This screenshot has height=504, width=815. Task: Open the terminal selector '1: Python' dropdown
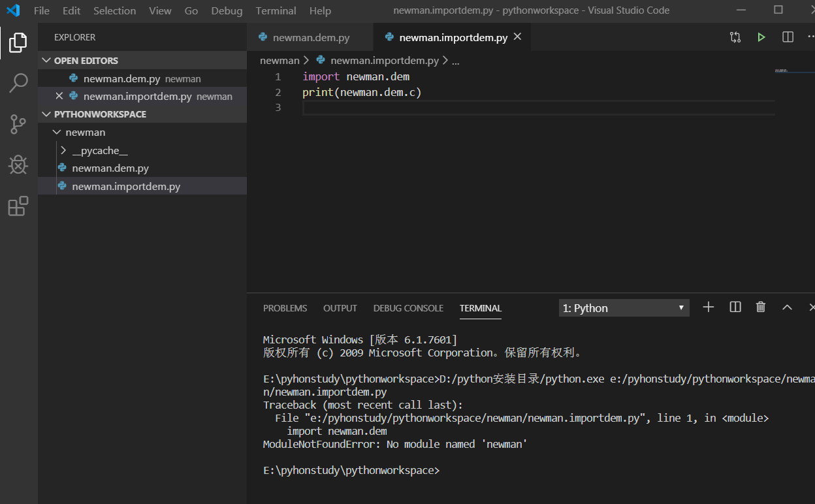point(624,308)
